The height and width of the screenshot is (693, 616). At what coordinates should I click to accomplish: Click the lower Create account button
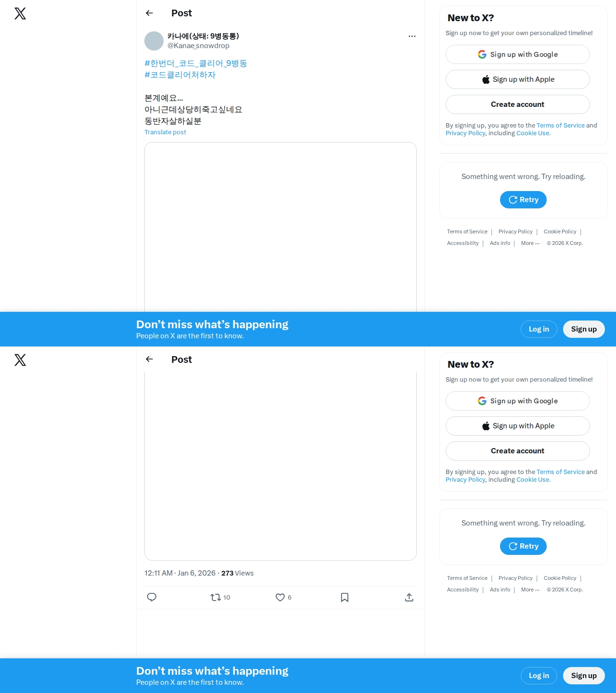click(x=518, y=451)
